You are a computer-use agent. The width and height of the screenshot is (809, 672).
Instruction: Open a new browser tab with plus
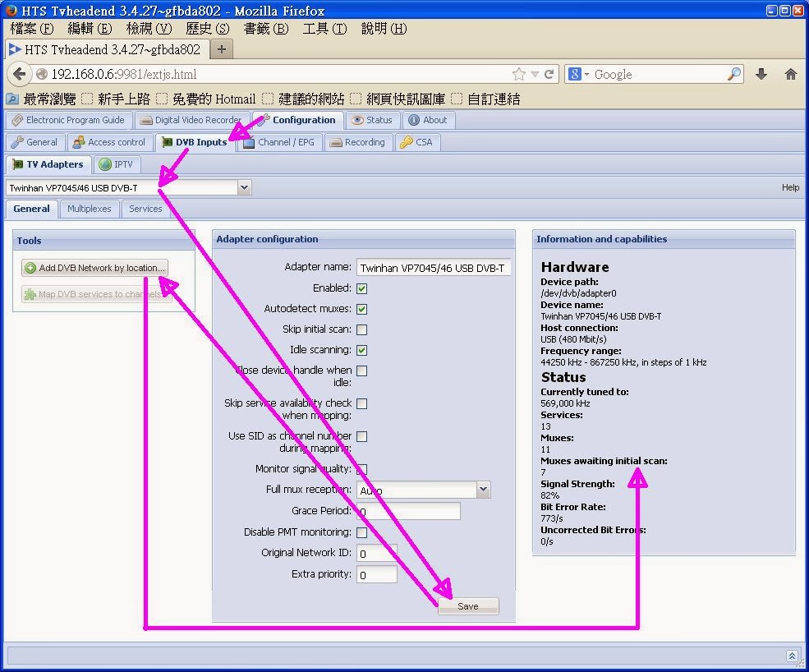point(221,49)
